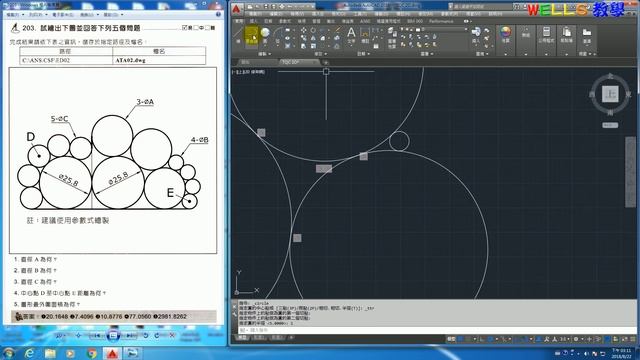640x360 pixels.
Task: Add a new drawing tab with plus
Action: point(326,62)
